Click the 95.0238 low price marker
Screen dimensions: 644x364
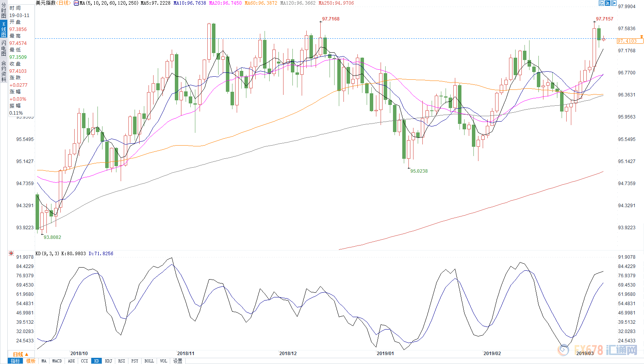click(419, 171)
